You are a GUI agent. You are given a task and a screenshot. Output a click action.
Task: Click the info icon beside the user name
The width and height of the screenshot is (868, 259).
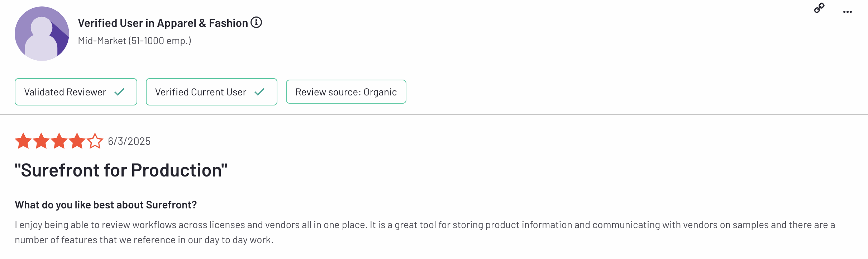point(256,23)
